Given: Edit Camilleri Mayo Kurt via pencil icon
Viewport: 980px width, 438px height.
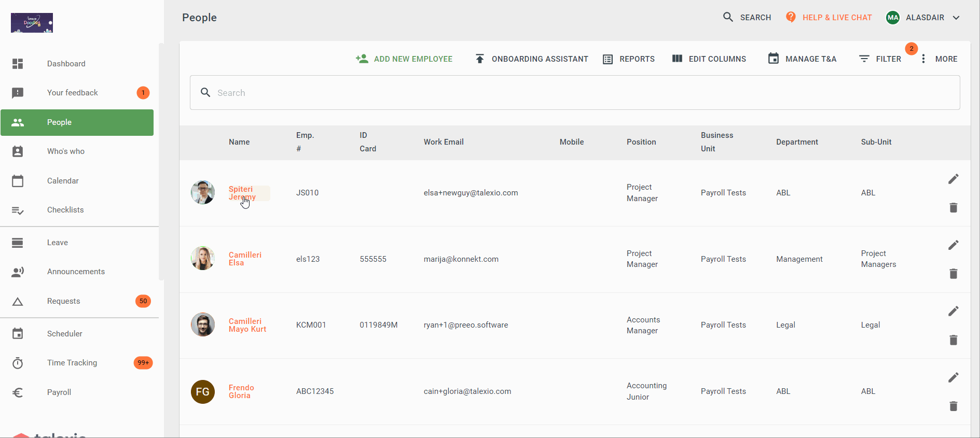Looking at the screenshot, I should coord(954,311).
